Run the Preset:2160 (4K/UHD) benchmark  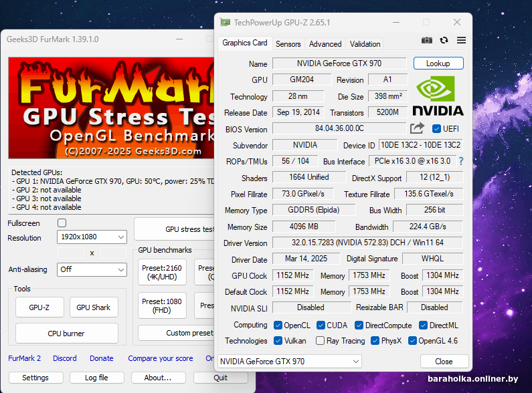coord(162,273)
